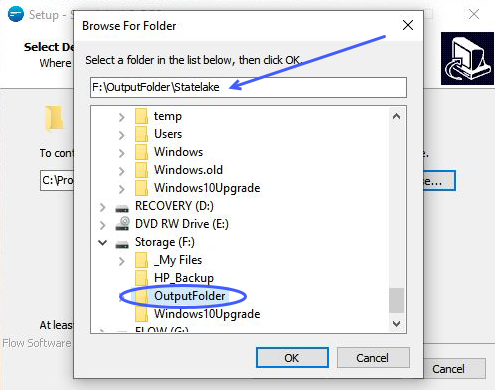Viewport: 495px width, 390px height.
Task: Select the DVD RW Drive (E:) icon
Action: (122, 224)
